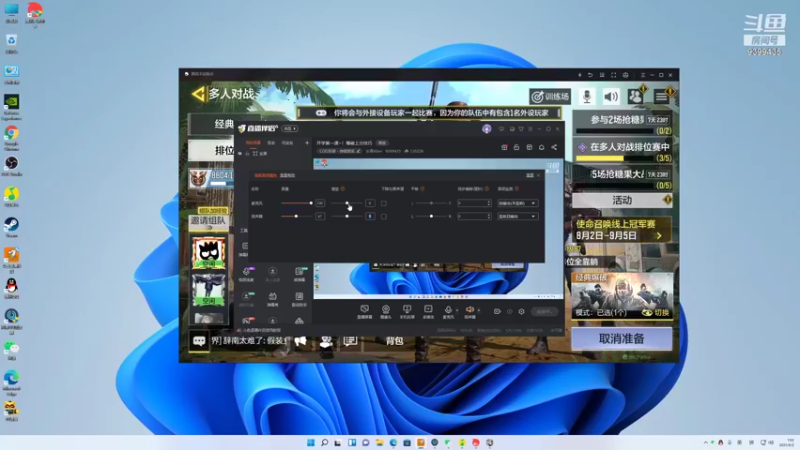Screen dimensions: 800x450
Task: Open streaming settings gear icon
Action: pyautogui.click(x=521, y=311)
